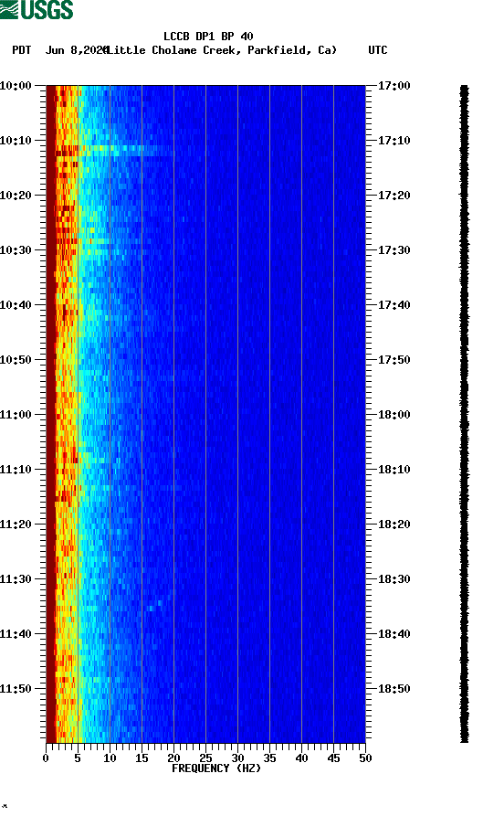Click the '15' Hz frequency axis label
The image size is (504, 816).
[142, 758]
